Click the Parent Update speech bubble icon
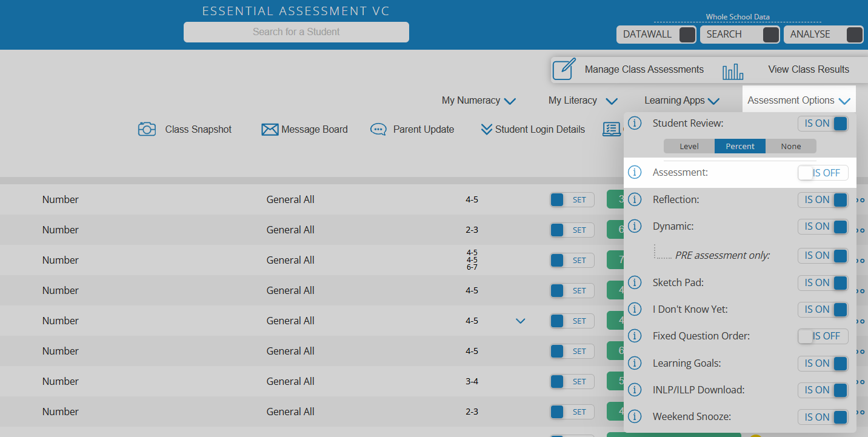This screenshot has height=437, width=868. (378, 130)
